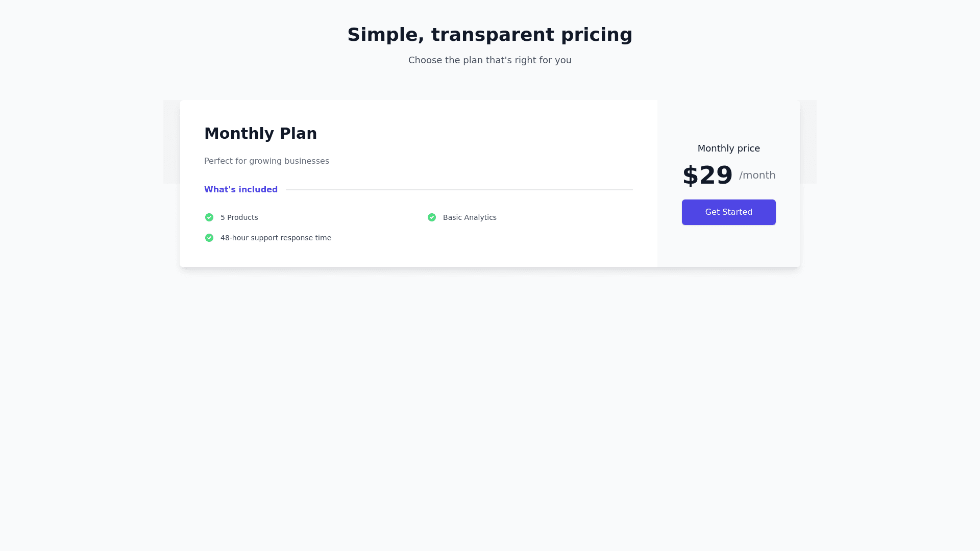Click the What's included label
This screenshot has height=551, width=980.
(x=241, y=190)
